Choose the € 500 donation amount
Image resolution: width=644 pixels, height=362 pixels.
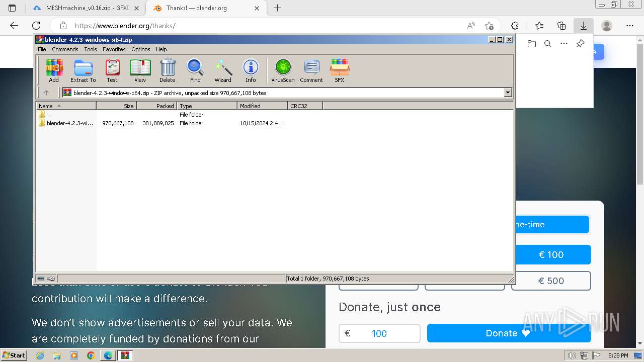[x=551, y=281]
